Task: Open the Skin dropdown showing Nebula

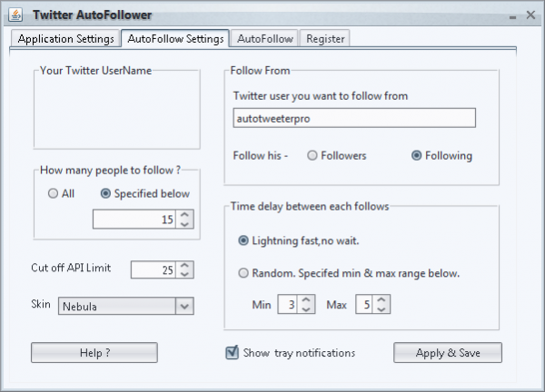Action: click(126, 306)
